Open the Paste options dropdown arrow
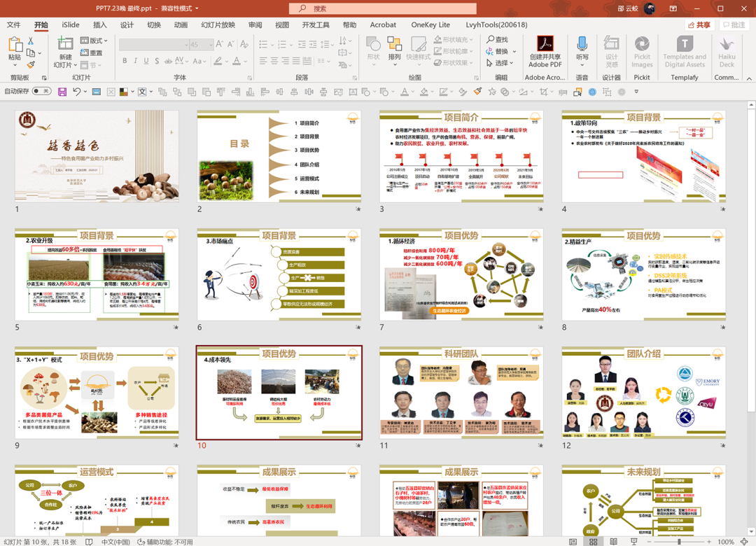This screenshot has width=756, height=546. click(x=15, y=64)
